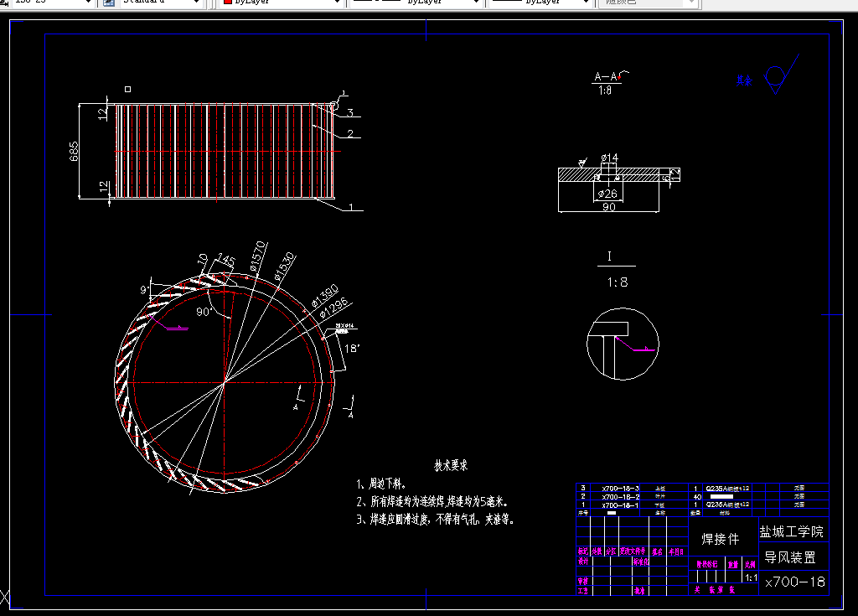Image resolution: width=858 pixels, height=616 pixels.
Task: Select the 145 dimension on plan view
Action: (226, 260)
